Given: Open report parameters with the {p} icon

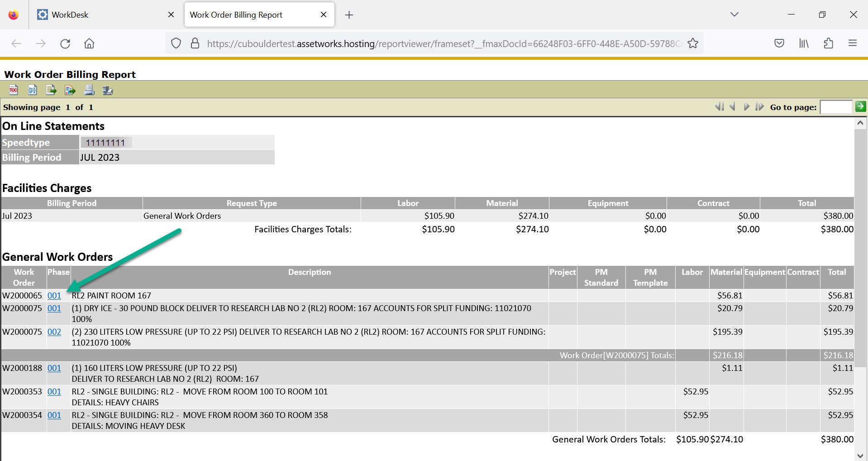Looking at the screenshot, I should 32,90.
